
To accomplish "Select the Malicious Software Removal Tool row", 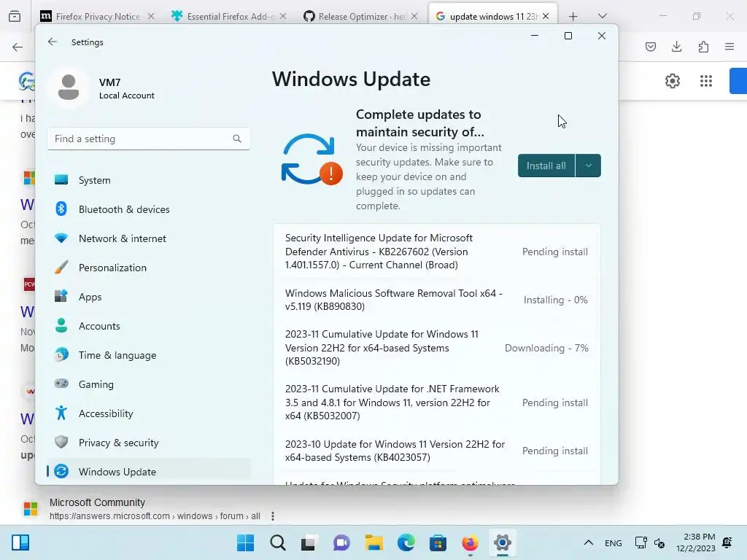I will point(437,300).
